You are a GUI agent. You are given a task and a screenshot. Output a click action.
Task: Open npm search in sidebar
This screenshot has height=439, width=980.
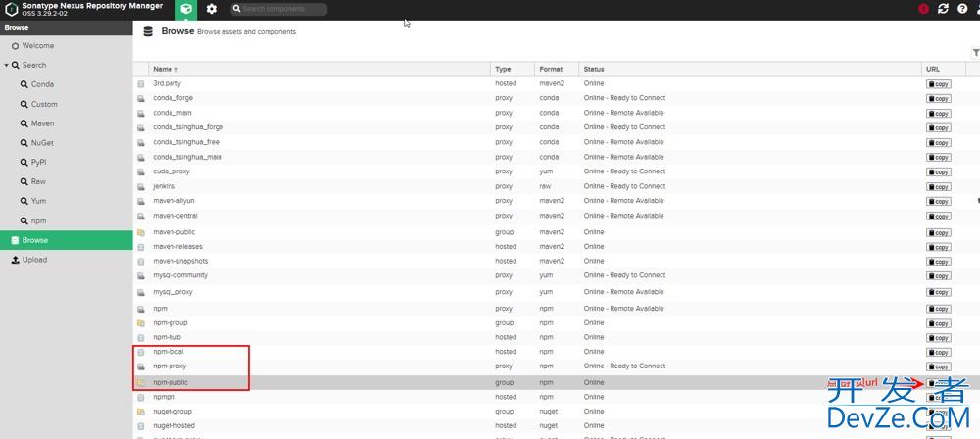tap(38, 221)
